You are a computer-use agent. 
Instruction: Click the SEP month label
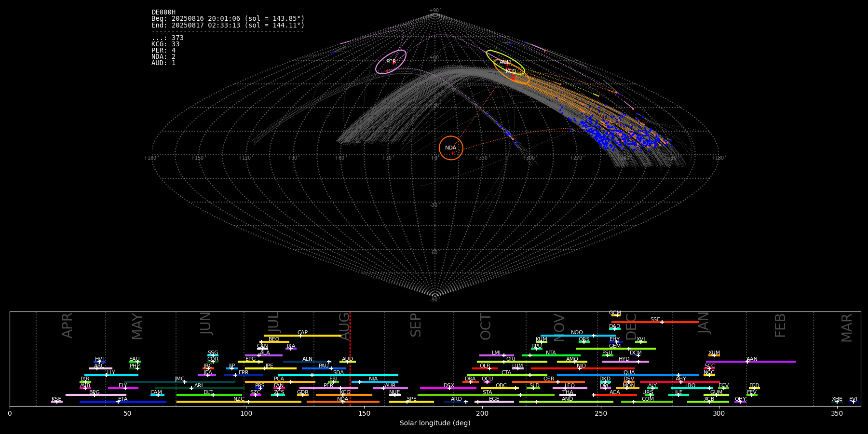coord(416,325)
